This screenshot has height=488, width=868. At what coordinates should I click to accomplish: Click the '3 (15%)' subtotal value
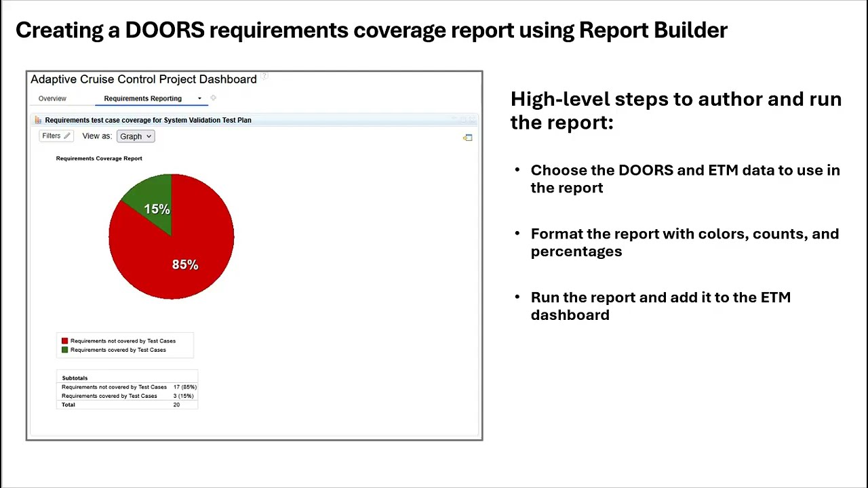click(x=183, y=396)
